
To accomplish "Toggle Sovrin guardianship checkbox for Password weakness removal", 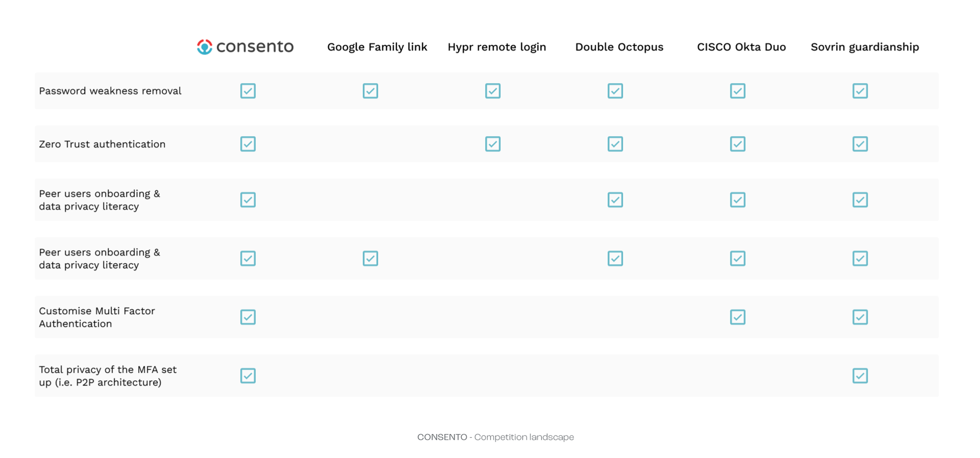I will click(x=861, y=91).
